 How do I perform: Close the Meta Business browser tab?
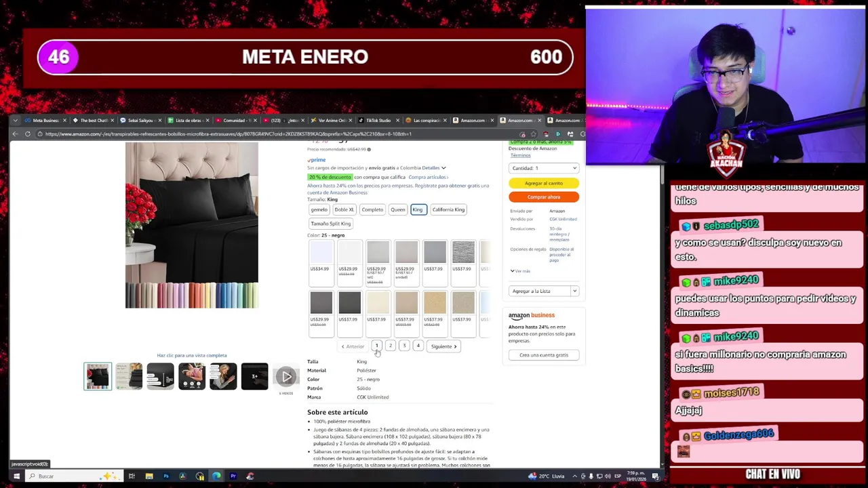tap(64, 121)
